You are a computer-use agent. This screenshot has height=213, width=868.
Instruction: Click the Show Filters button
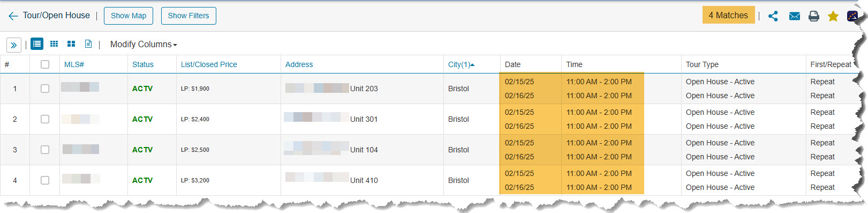coord(188,16)
